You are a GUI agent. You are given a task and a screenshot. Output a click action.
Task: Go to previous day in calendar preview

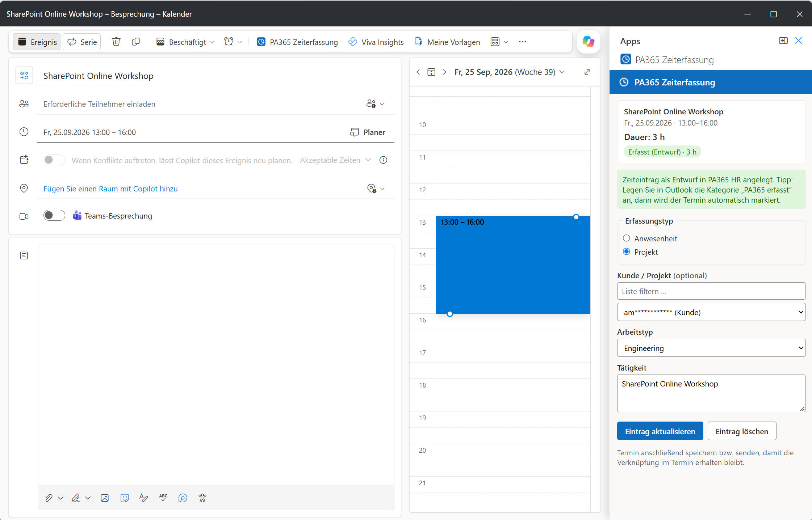pyautogui.click(x=418, y=72)
